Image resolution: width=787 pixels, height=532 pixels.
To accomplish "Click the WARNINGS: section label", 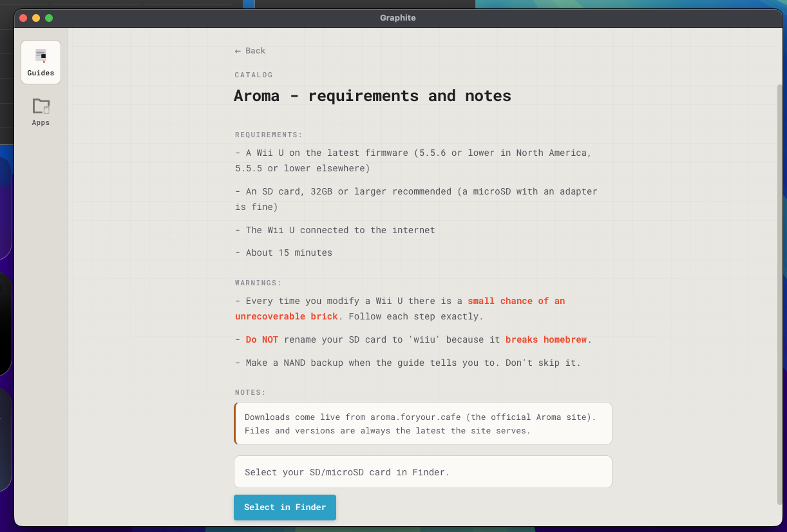I will [x=258, y=283].
